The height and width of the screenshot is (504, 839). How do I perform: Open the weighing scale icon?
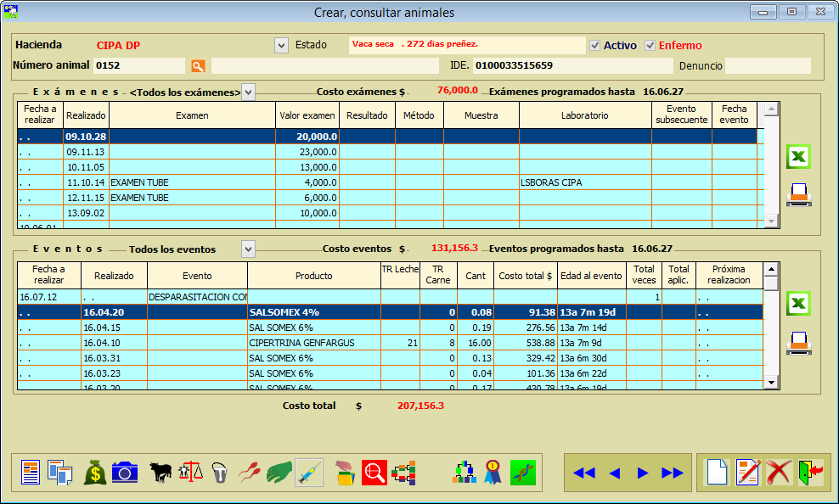point(191,472)
